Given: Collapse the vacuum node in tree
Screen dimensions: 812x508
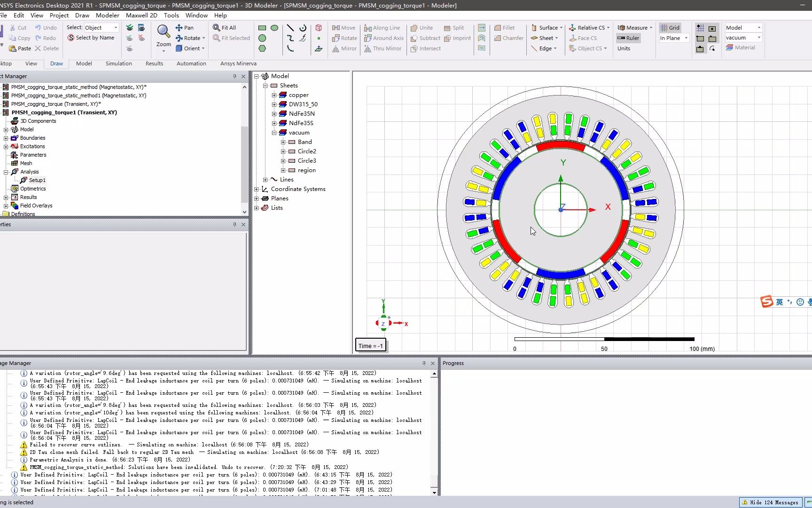Looking at the screenshot, I should pyautogui.click(x=274, y=133).
